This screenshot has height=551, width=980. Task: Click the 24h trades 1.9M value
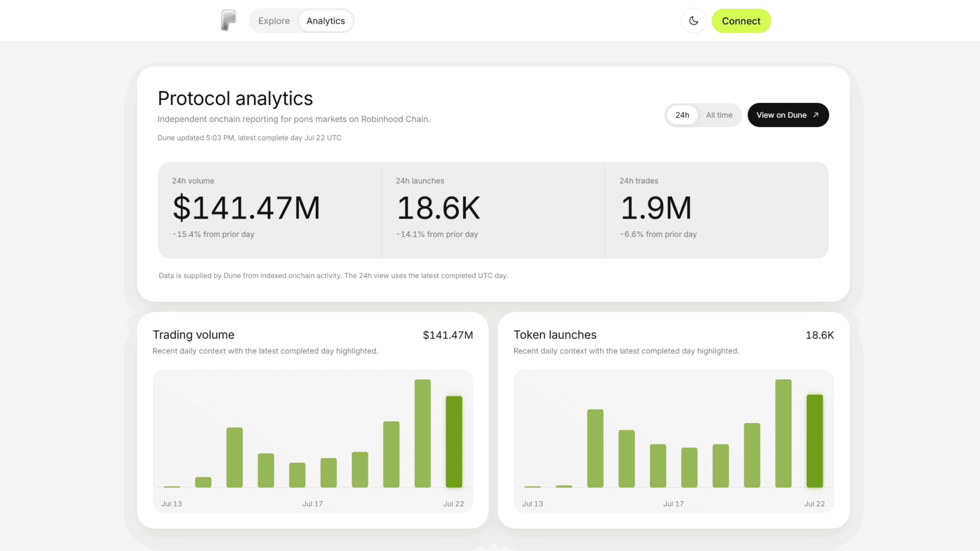coord(656,208)
